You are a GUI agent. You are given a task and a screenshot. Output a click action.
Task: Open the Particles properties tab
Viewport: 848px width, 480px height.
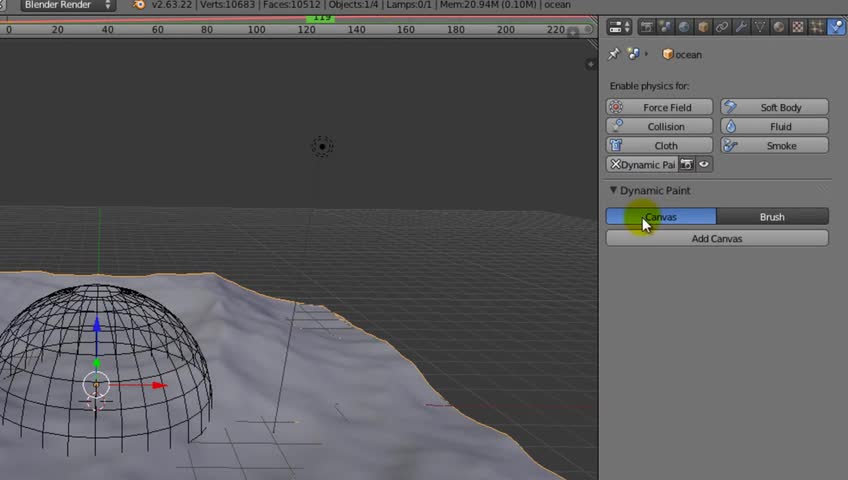click(x=817, y=26)
